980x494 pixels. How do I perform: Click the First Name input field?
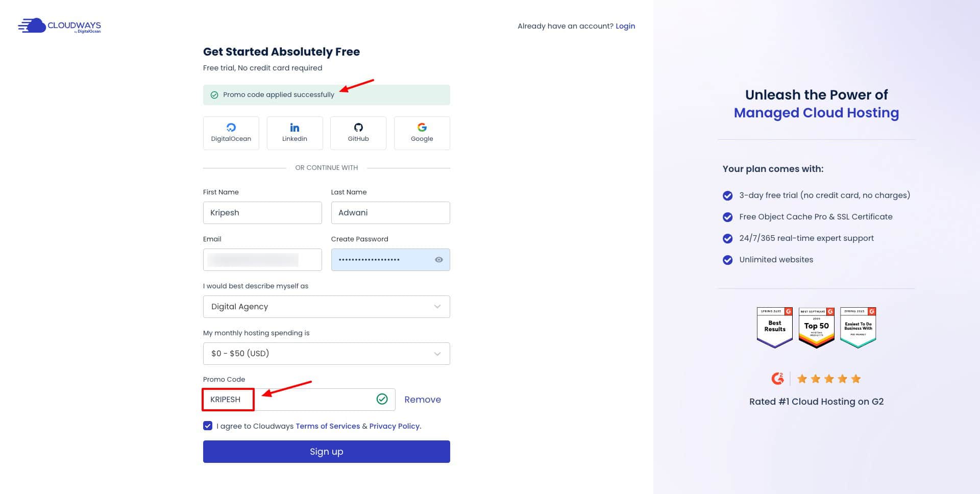pyautogui.click(x=262, y=213)
